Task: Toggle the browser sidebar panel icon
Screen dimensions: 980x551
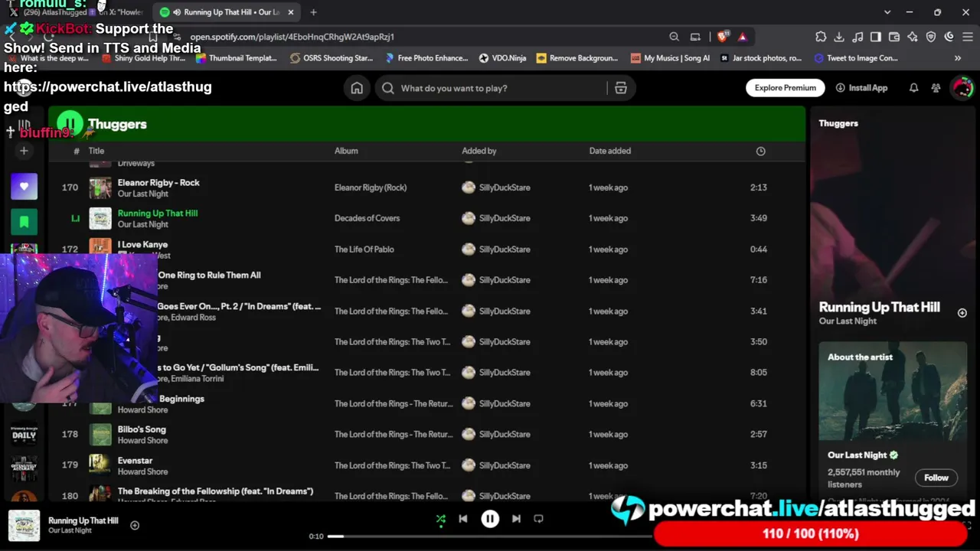Action: tap(876, 37)
